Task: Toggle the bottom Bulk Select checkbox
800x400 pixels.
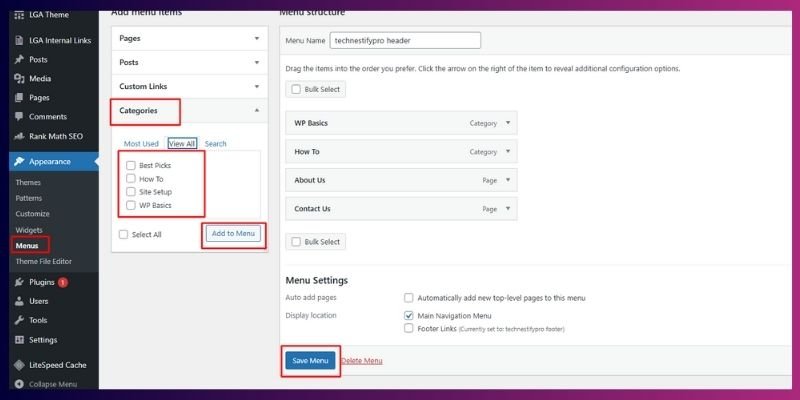Action: click(x=296, y=242)
